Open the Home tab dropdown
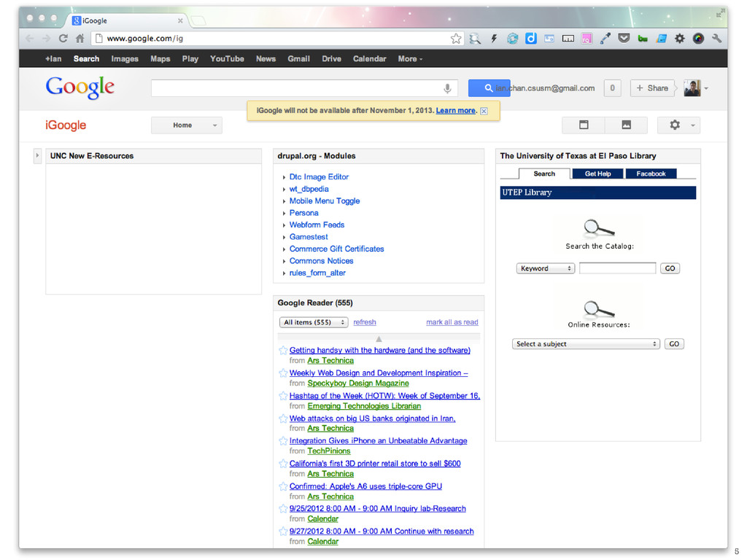747x560 pixels. coord(186,125)
